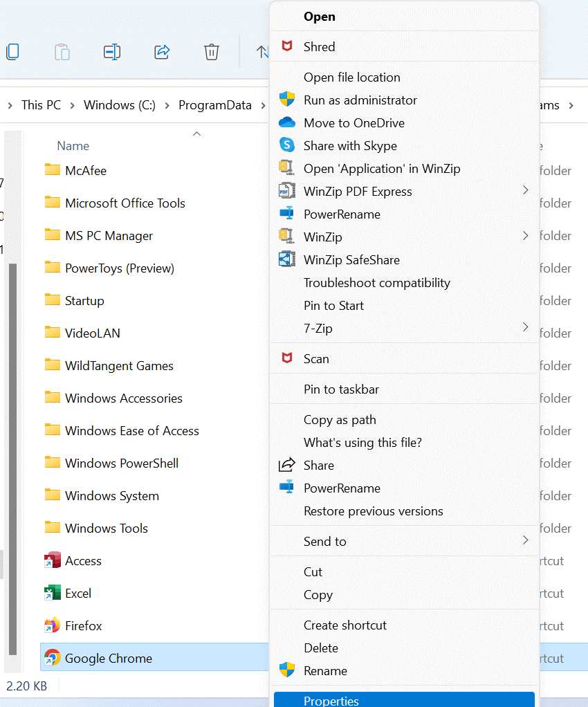Expand WinZip PDF Express submenu arrow
Viewport: 588px width, 707px height.
click(x=525, y=190)
